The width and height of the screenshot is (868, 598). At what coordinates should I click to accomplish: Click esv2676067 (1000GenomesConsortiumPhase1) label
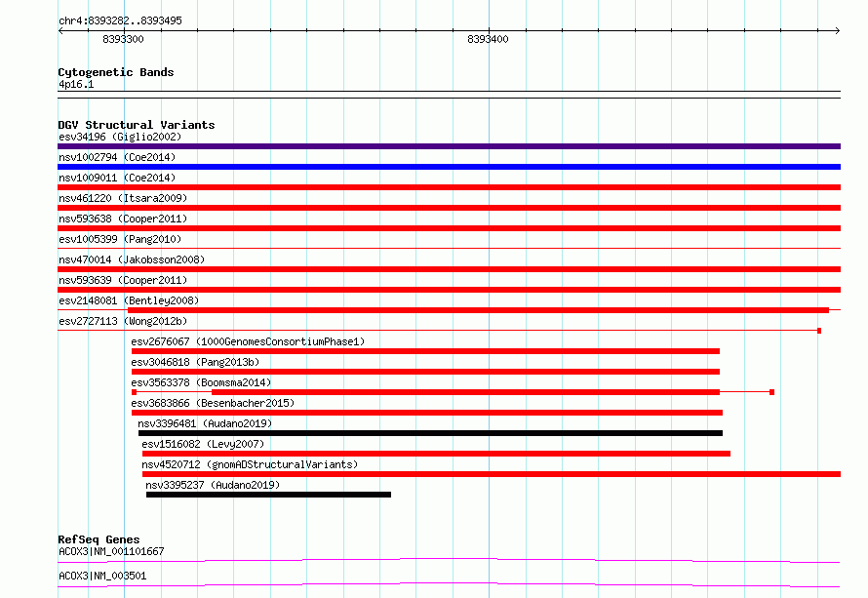click(248, 341)
